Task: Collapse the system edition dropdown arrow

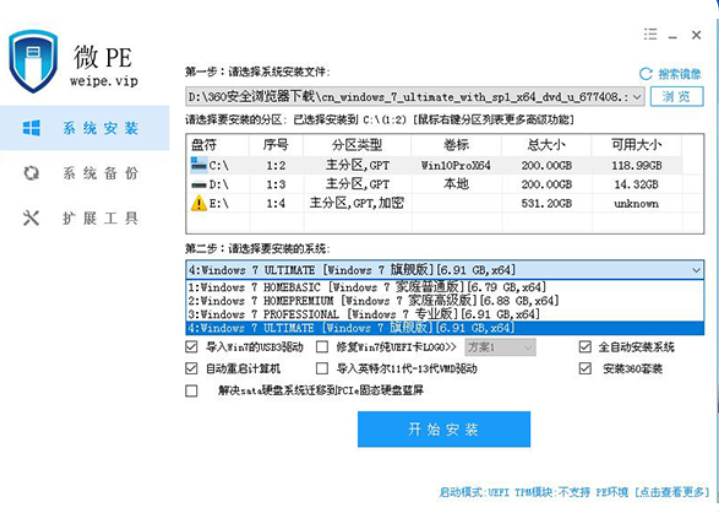Action: 696,270
